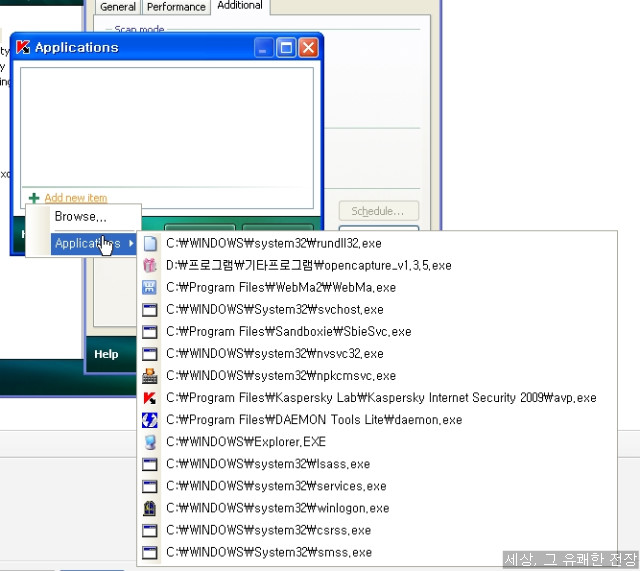Image resolution: width=640 pixels, height=571 pixels.
Task: Click the csrss.exe window icon
Action: click(x=150, y=530)
